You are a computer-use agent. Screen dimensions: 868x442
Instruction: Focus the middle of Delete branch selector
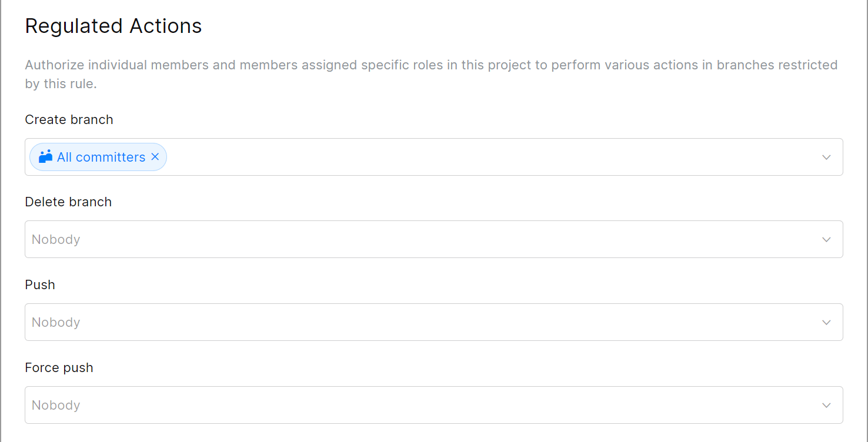coord(433,239)
